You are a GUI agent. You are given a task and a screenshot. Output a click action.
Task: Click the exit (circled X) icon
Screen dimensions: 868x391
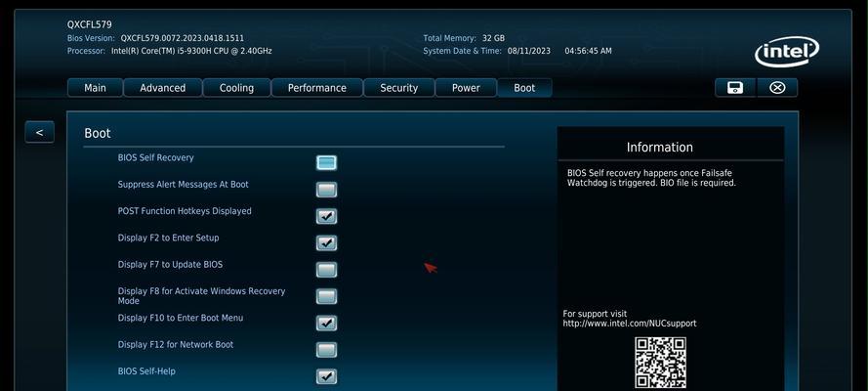tap(777, 88)
